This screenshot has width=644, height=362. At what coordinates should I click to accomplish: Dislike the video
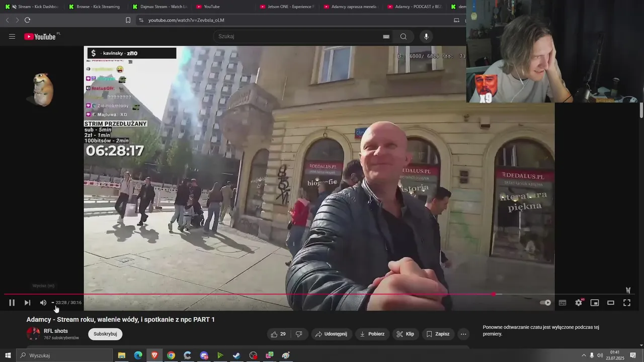(x=299, y=334)
